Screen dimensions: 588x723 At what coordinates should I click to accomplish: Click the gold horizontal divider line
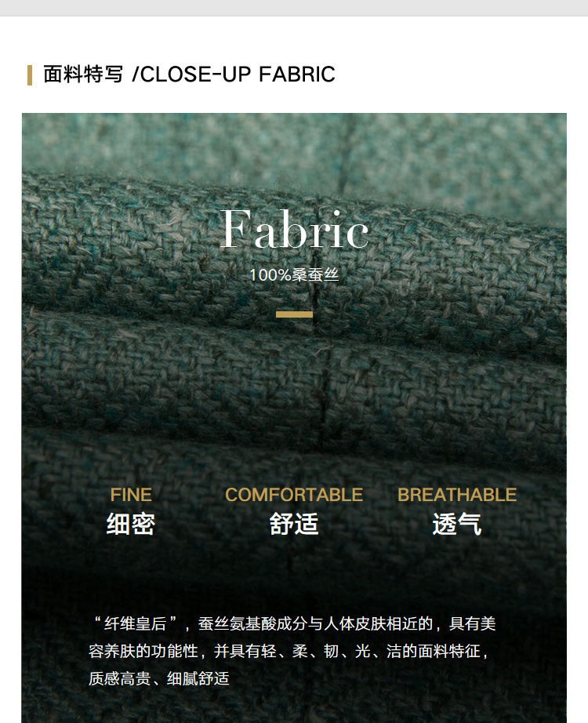294,314
